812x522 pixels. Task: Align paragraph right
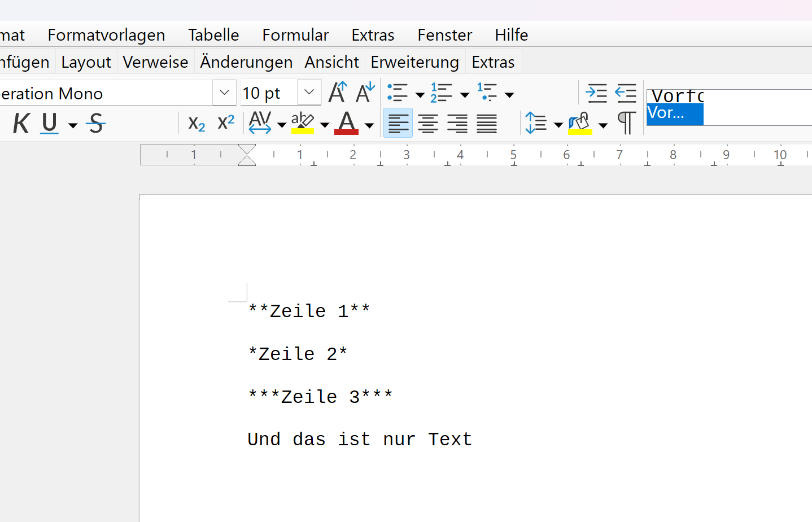(x=457, y=123)
